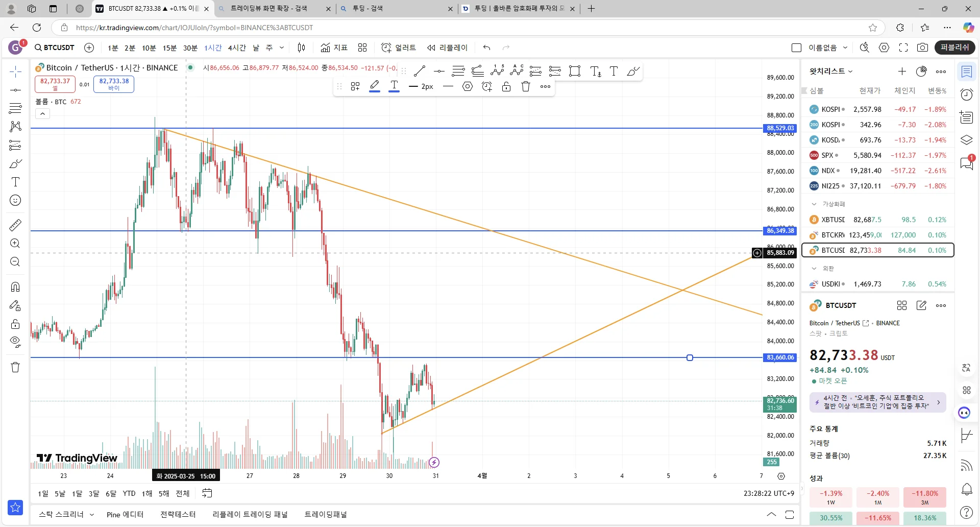Collapse the 가상화폐 watchlist section
The width and height of the screenshot is (980, 527).
click(x=814, y=204)
